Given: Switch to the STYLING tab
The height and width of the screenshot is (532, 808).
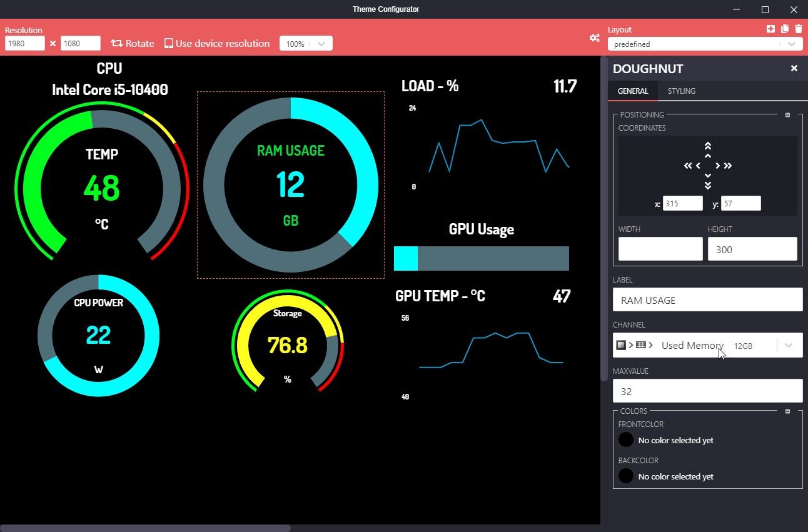Looking at the screenshot, I should pos(681,91).
